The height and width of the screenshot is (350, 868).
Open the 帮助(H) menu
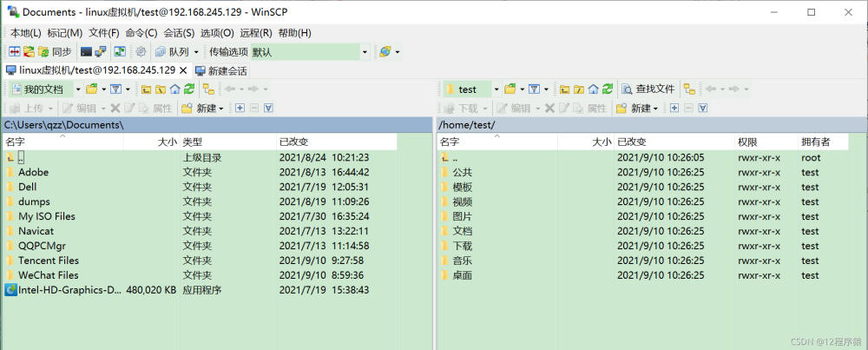click(294, 33)
